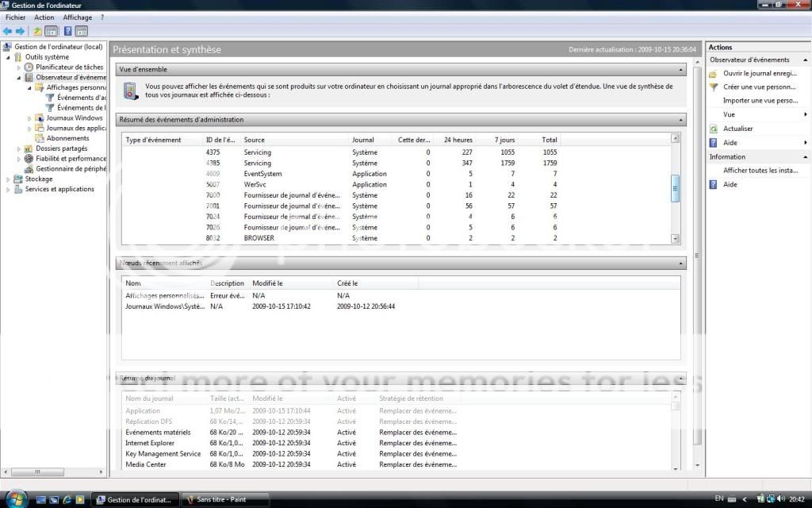Select the Dossiers partagés icon
The width and height of the screenshot is (812, 508).
tap(29, 148)
